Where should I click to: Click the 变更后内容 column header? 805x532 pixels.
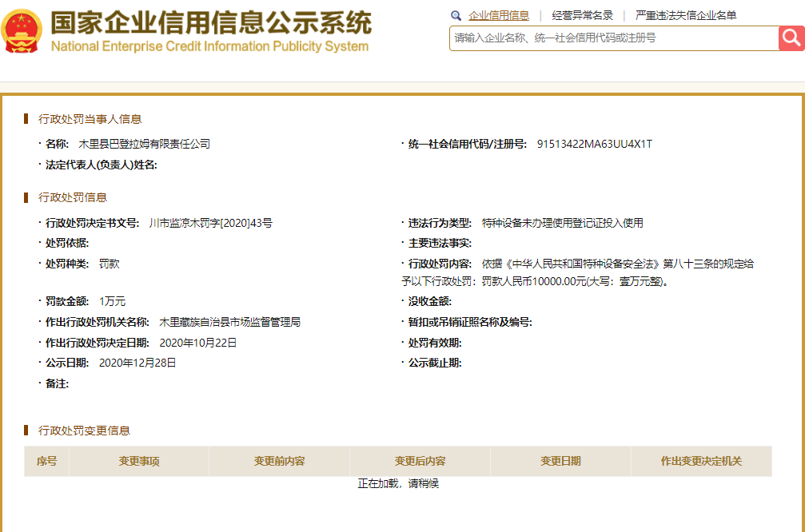(420, 461)
